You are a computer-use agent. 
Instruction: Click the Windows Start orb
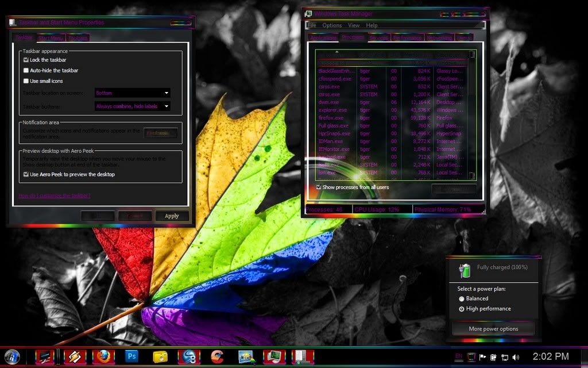[12, 356]
